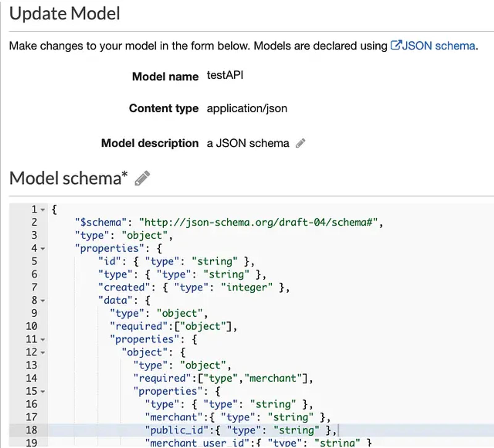Click line number 13 in the gutter
Image resolution: width=494 pixels, height=448 pixels.
click(31, 365)
